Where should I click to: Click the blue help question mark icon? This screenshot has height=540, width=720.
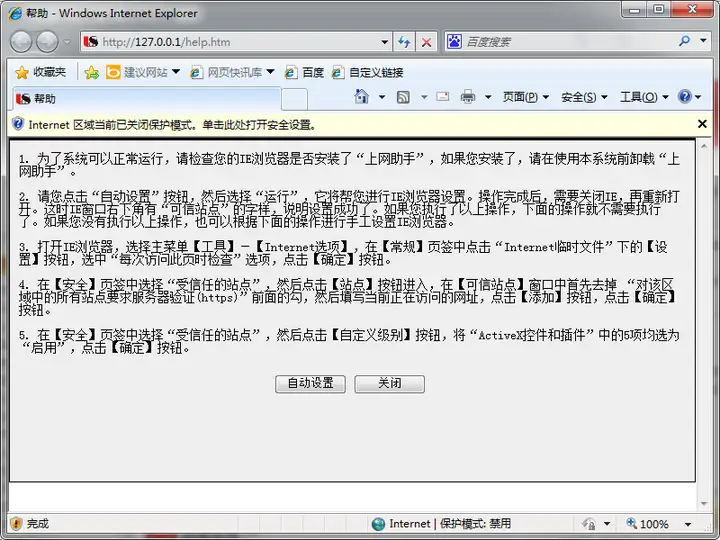[685, 96]
